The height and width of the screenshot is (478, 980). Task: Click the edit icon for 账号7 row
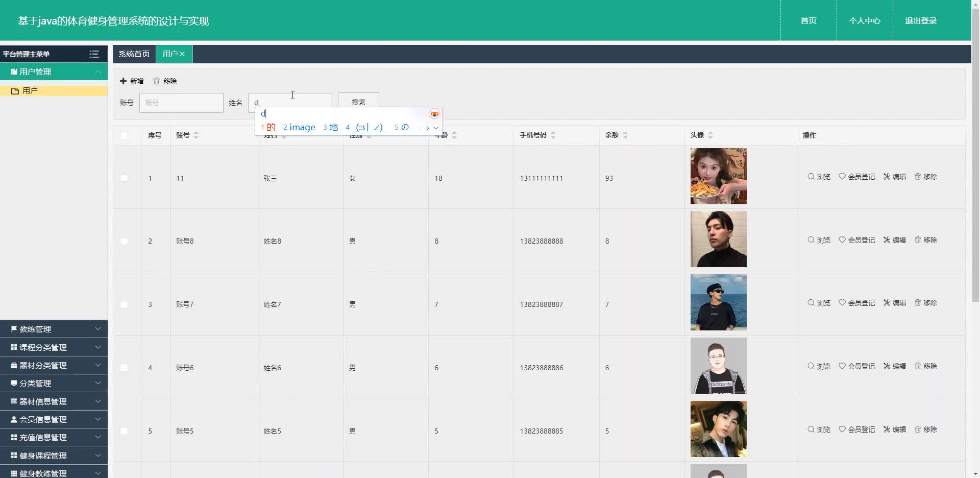click(887, 303)
